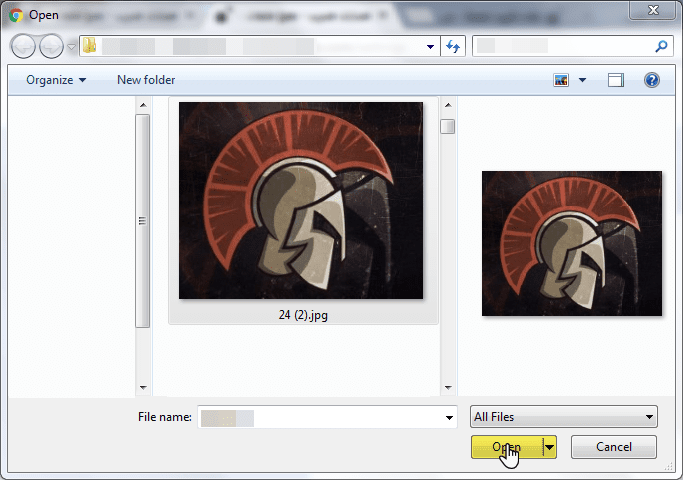Click the Change your view icon
This screenshot has height=480, width=683.
click(560, 80)
